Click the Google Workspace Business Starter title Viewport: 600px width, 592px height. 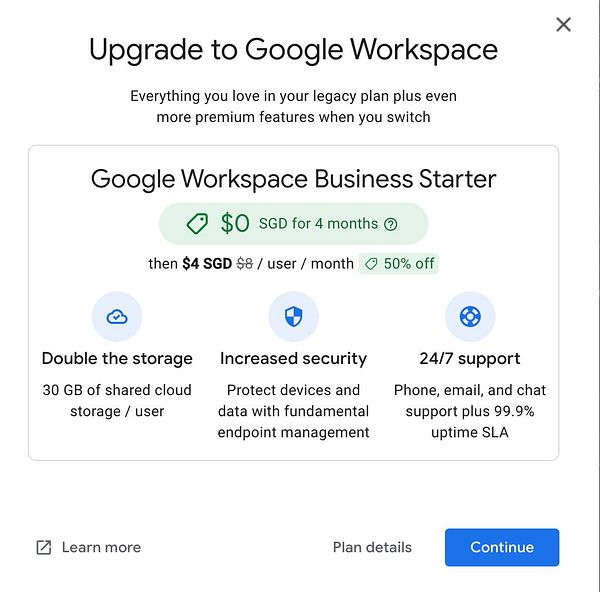click(x=293, y=179)
